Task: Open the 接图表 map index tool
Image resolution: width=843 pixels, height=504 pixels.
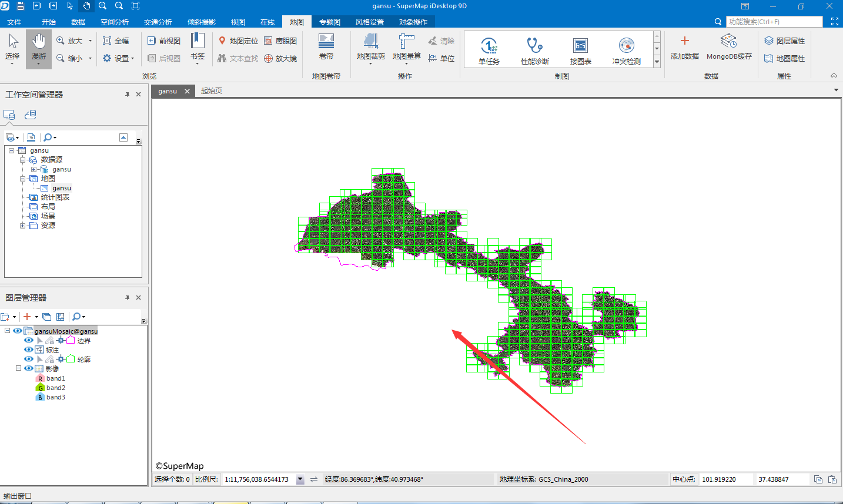Action: click(x=580, y=50)
